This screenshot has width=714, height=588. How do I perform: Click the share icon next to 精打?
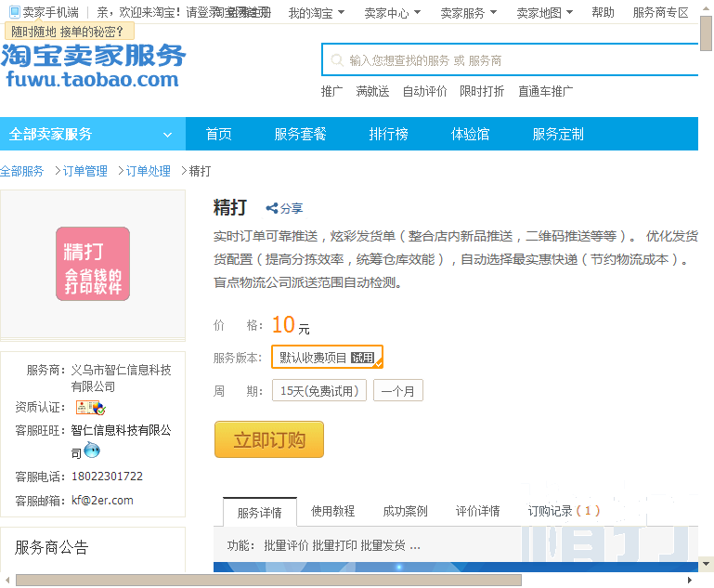(272, 209)
